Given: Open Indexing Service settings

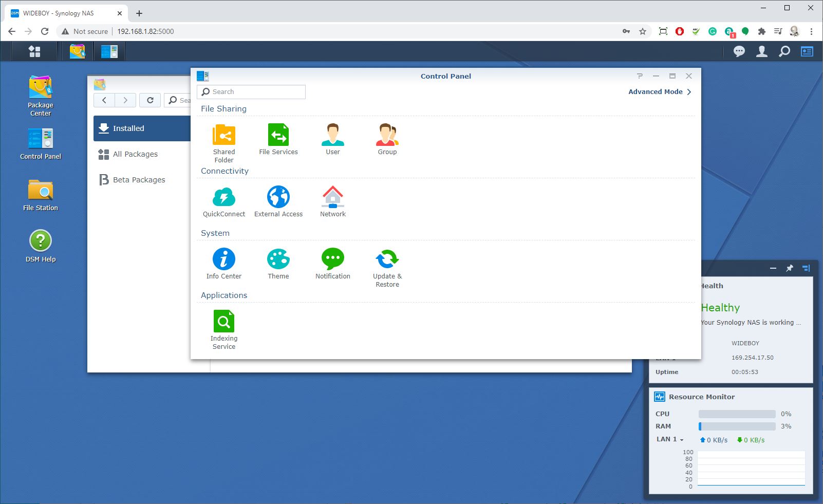Looking at the screenshot, I should (x=224, y=330).
